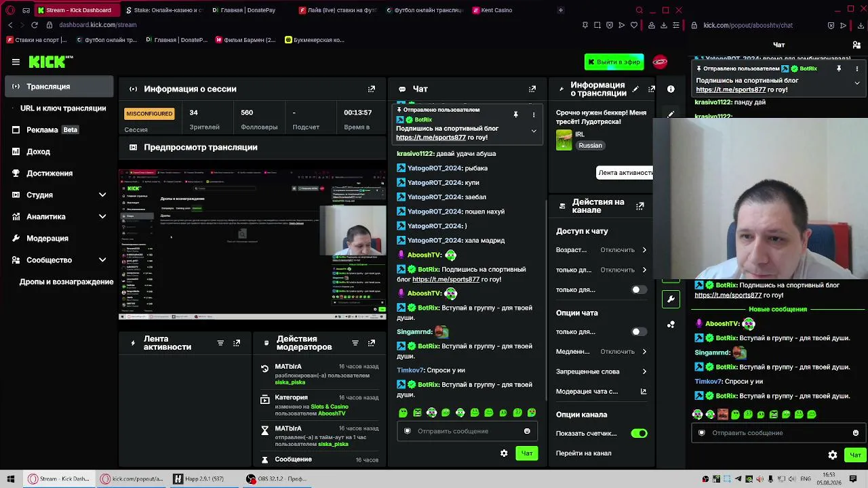
Task: Expand the pinned message in dashboard chat
Action: click(x=534, y=130)
